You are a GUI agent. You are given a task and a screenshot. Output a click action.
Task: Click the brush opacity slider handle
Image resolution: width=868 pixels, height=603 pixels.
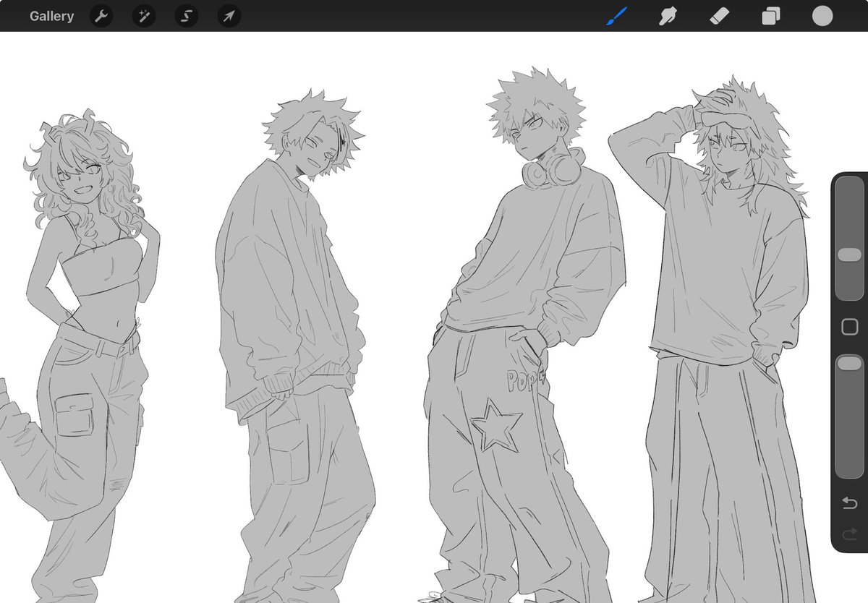click(849, 364)
